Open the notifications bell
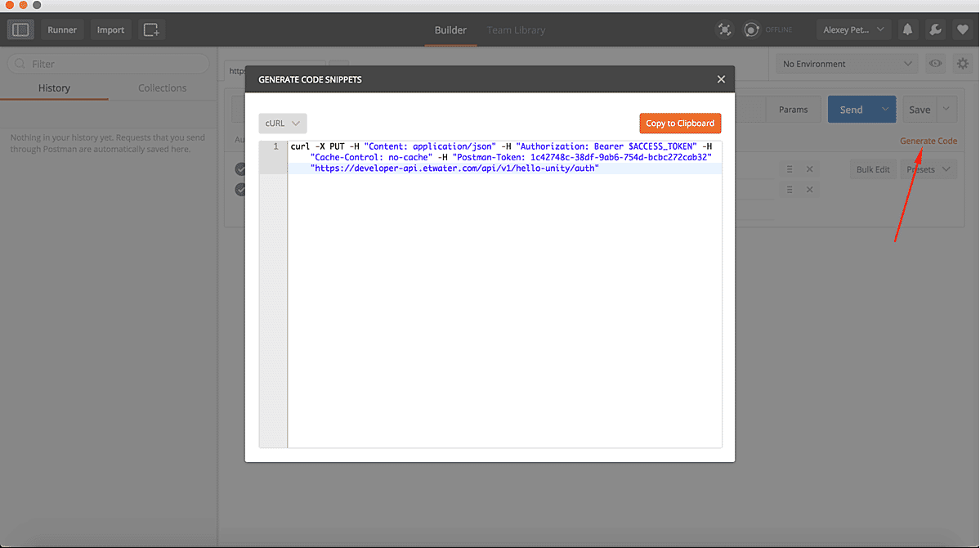The height and width of the screenshot is (548, 980). pos(907,29)
